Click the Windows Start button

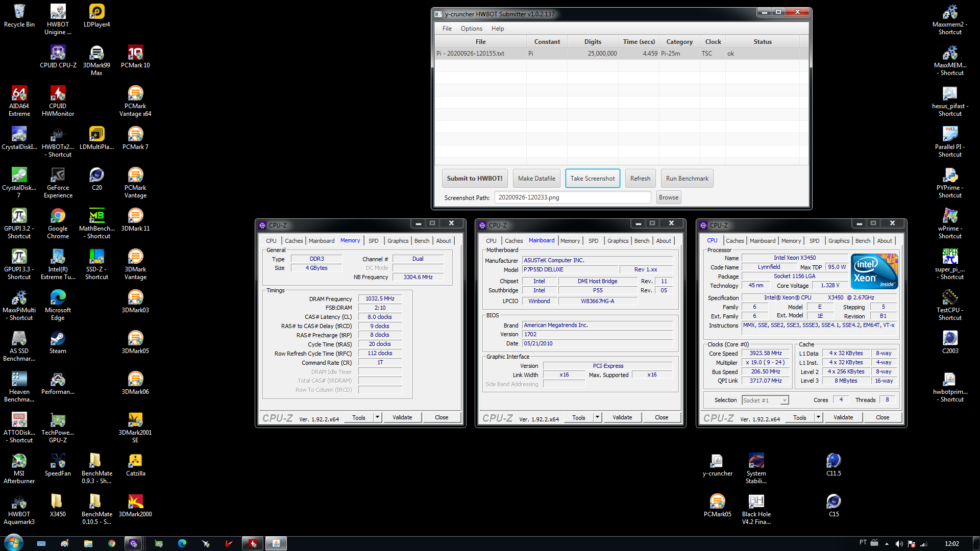pos(14,543)
